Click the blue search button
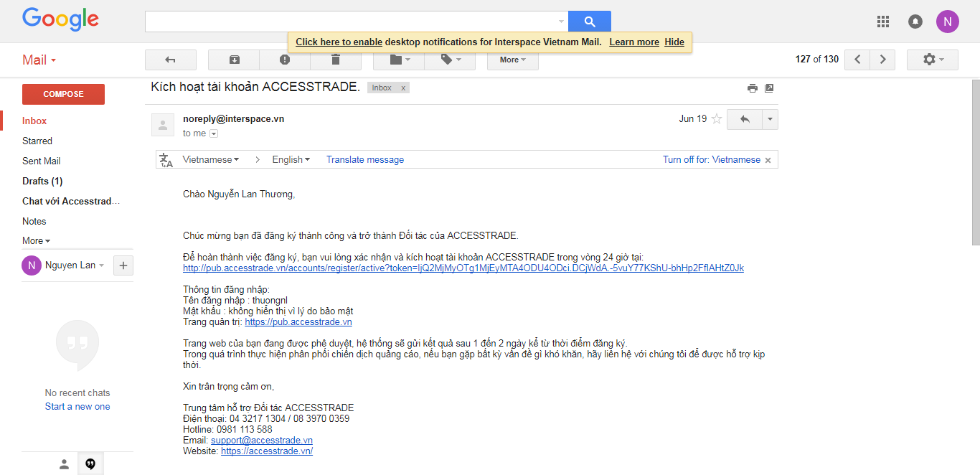980x475 pixels. 589,22
